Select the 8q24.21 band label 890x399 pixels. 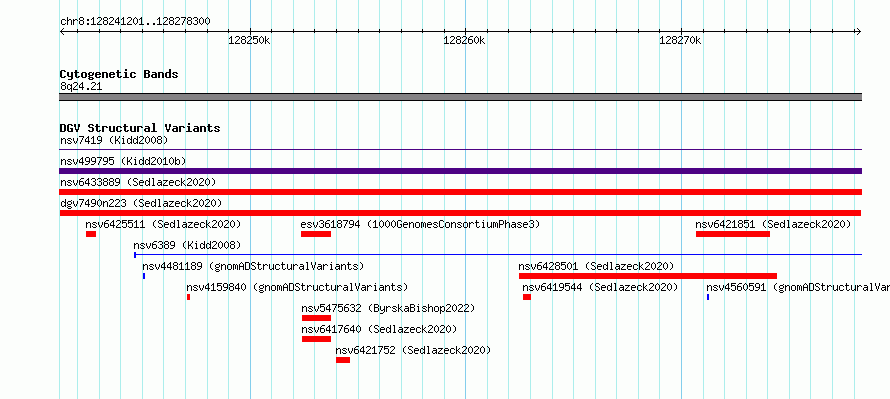(81, 86)
